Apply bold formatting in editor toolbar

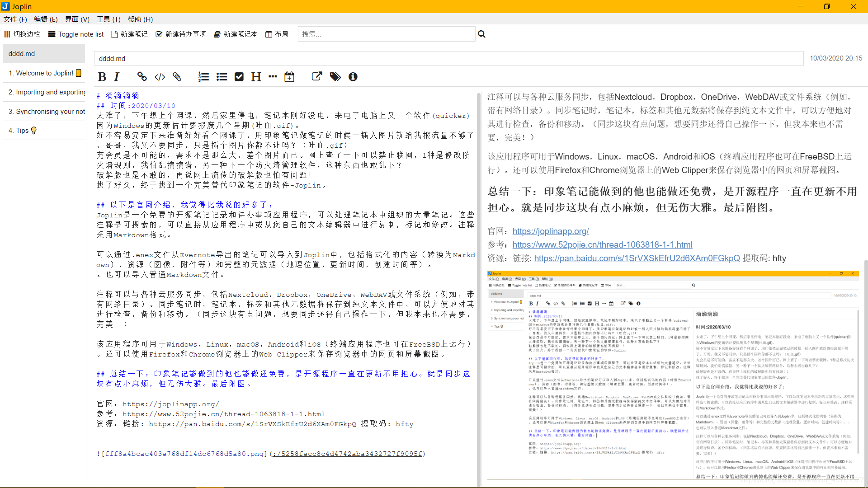[x=102, y=77]
